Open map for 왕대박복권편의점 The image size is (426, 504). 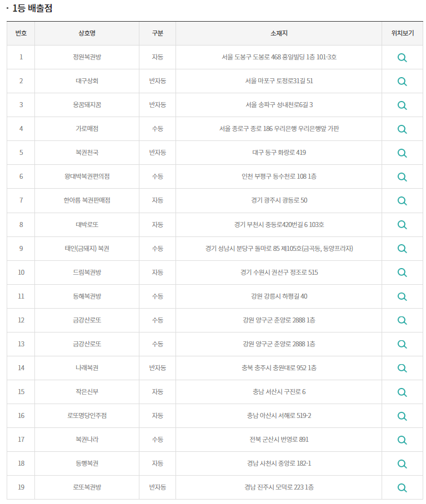point(402,177)
